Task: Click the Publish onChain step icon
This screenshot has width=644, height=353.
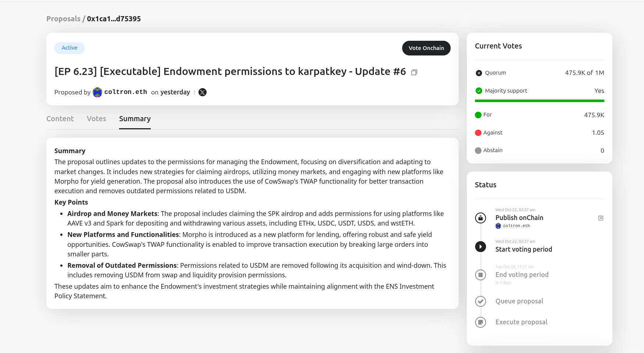Action: coord(480,218)
